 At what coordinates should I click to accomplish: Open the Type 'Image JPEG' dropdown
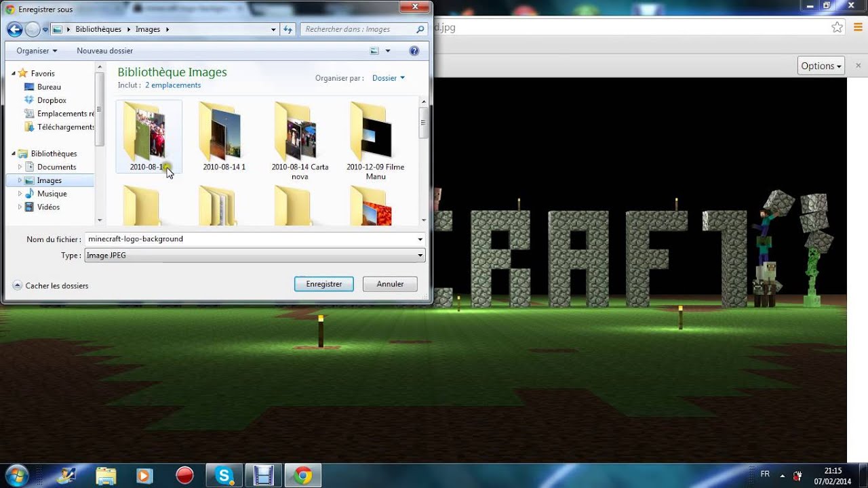[x=255, y=256]
